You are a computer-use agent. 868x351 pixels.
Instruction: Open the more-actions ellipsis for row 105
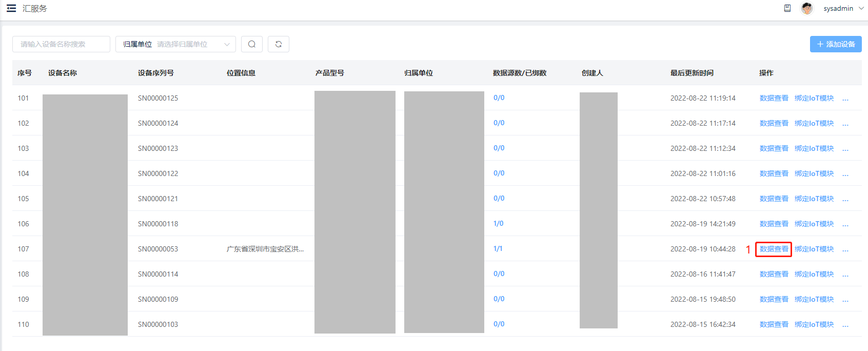pos(845,200)
